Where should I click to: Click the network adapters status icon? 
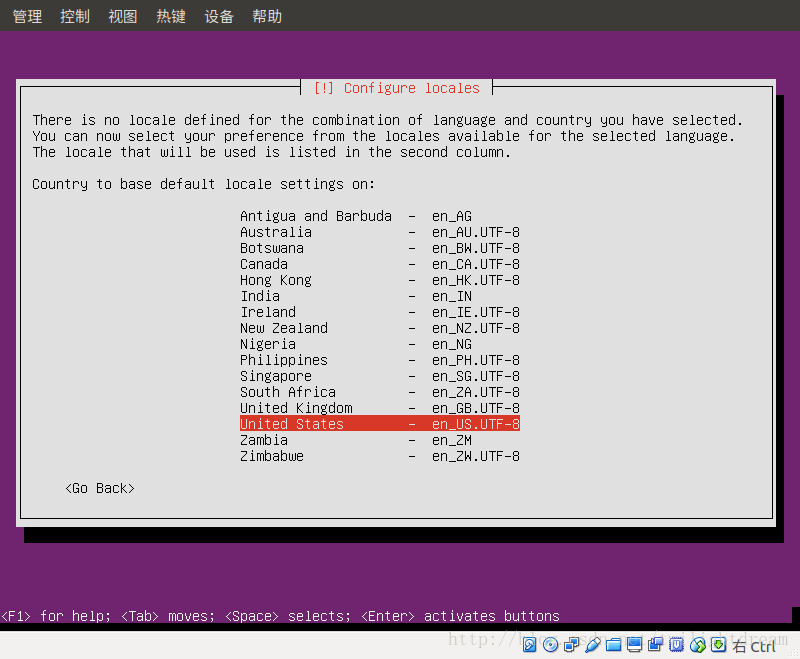(571, 645)
